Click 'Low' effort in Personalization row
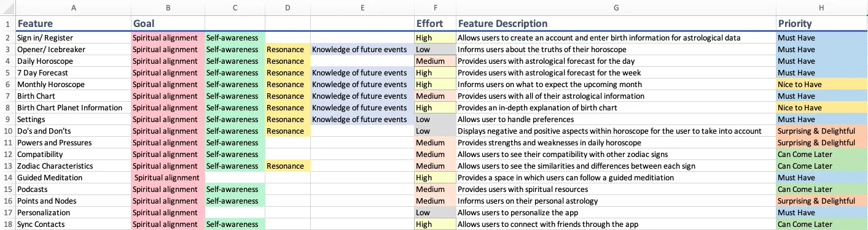The image size is (868, 230). pos(436,213)
